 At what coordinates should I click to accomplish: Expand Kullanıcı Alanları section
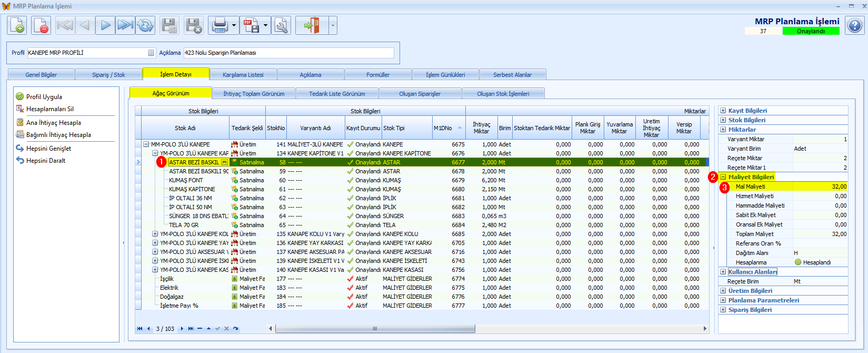point(723,272)
